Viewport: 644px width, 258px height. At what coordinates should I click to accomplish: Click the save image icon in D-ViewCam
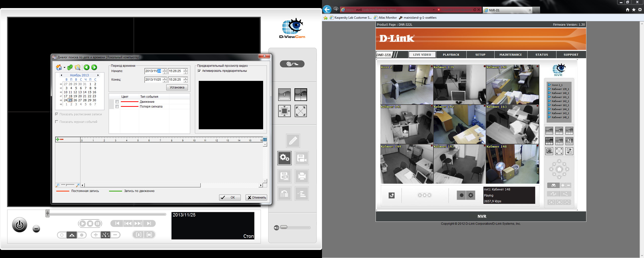click(x=285, y=176)
